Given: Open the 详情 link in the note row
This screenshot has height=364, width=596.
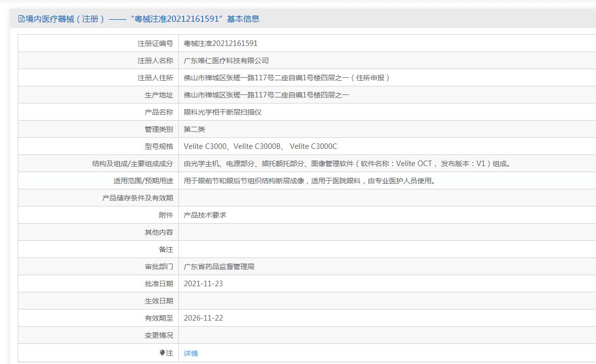Looking at the screenshot, I should tap(191, 353).
